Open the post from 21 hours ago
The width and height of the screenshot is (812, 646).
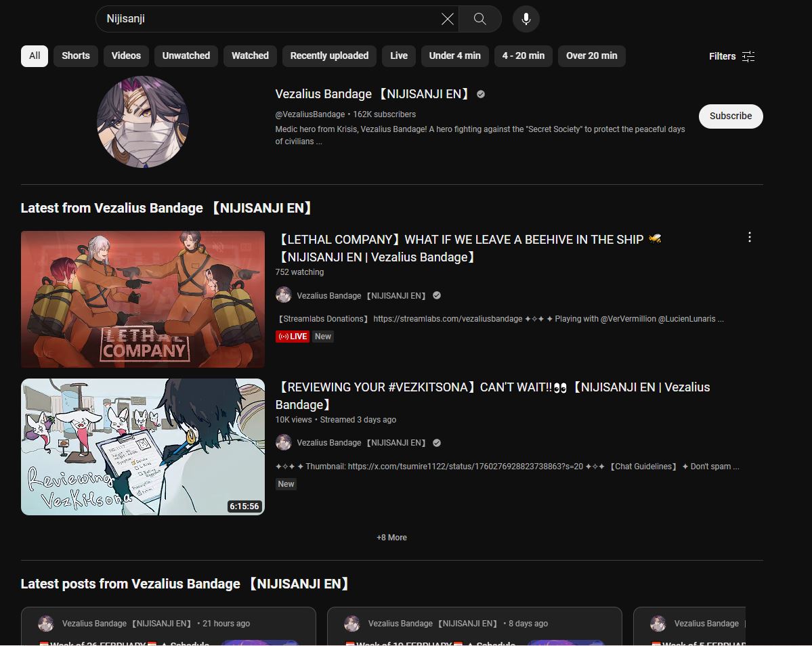(x=169, y=626)
